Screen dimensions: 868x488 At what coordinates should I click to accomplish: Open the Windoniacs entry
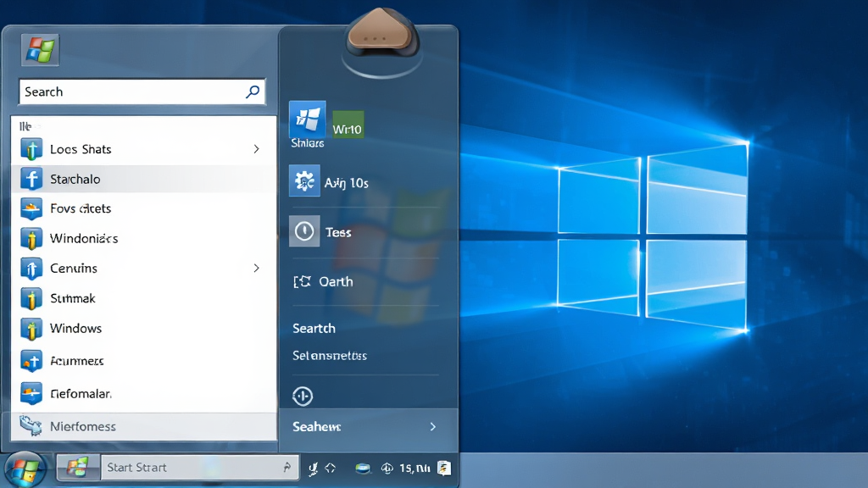144,238
